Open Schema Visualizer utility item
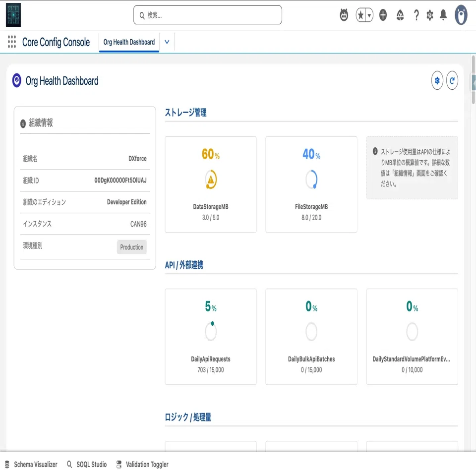 pyautogui.click(x=31, y=465)
